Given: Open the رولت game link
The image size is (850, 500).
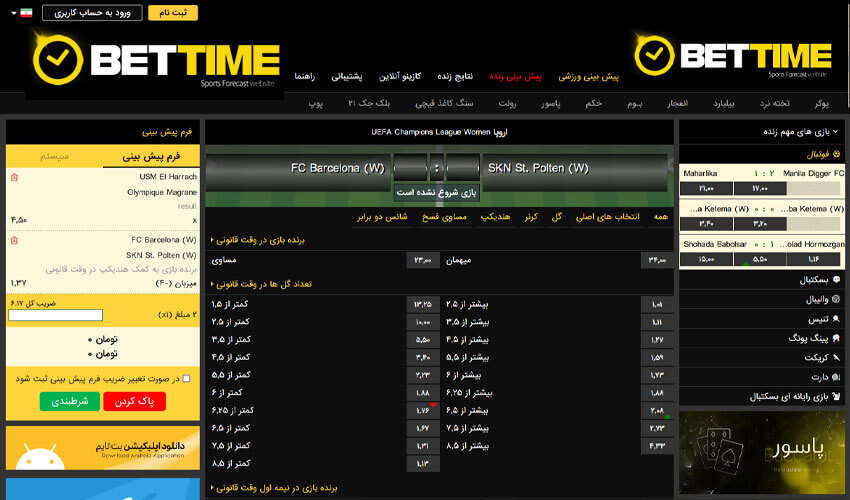Looking at the screenshot, I should pos(507,103).
